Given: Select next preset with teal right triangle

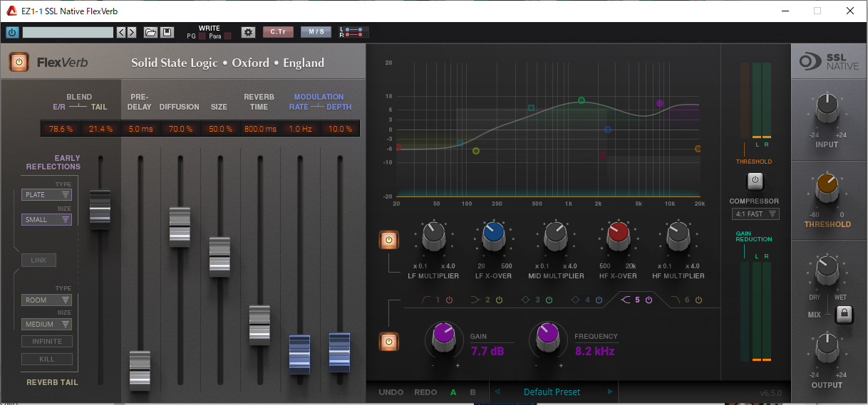Looking at the screenshot, I should (609, 391).
